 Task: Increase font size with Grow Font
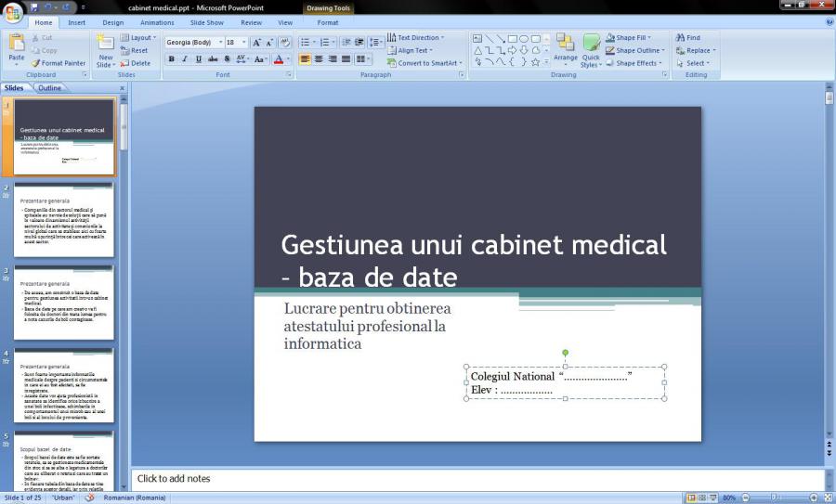(257, 43)
